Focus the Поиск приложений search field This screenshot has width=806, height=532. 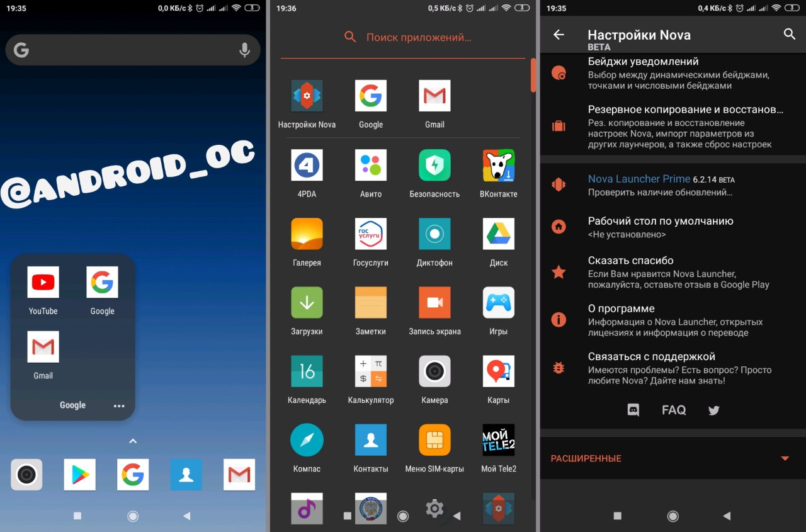pos(403,38)
